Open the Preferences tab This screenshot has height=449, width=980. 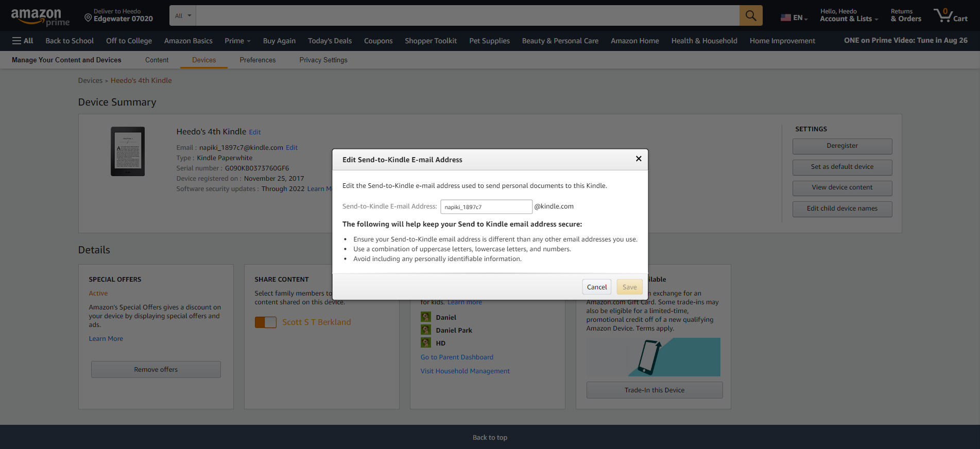(x=257, y=60)
